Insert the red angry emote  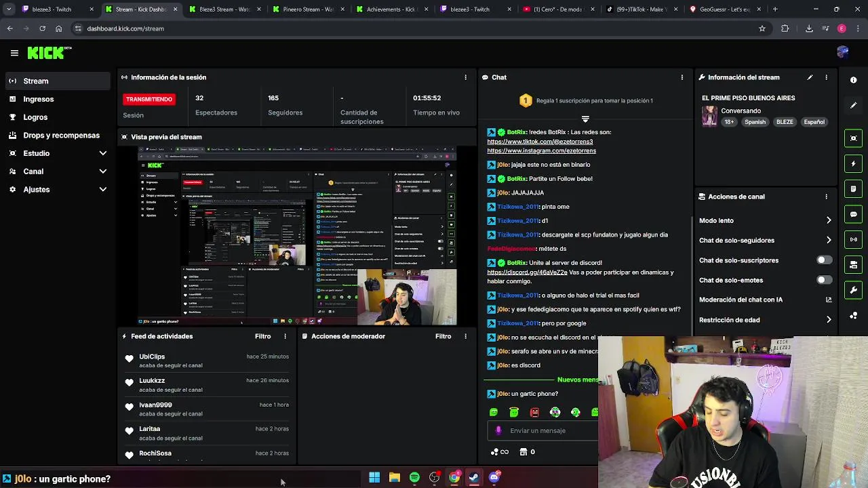click(x=534, y=412)
